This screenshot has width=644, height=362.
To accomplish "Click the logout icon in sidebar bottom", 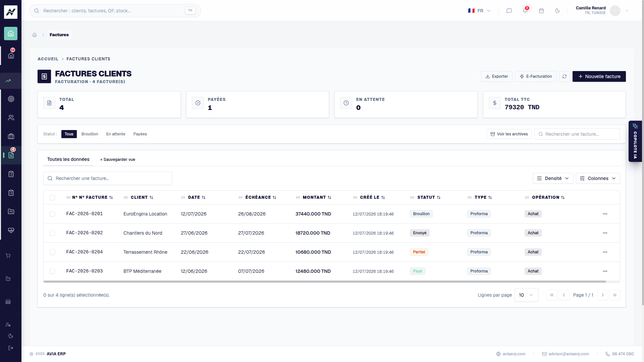I will click(11, 348).
